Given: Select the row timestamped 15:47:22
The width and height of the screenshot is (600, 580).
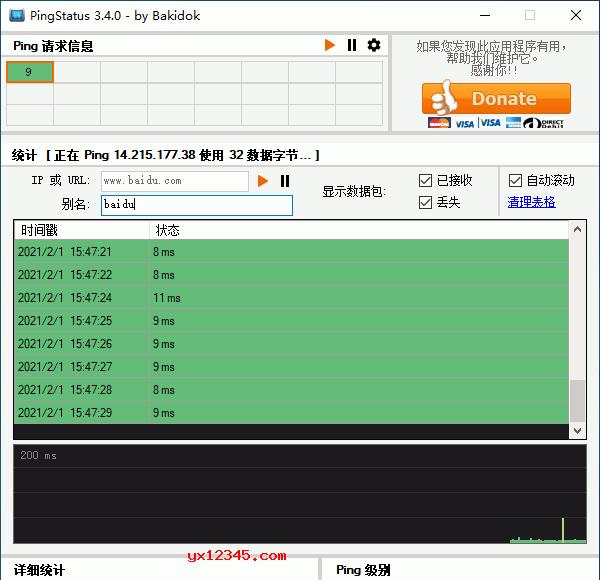Looking at the screenshot, I should 291,274.
